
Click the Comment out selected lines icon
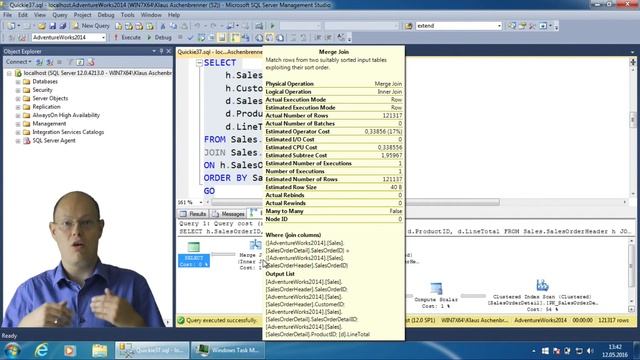click(293, 38)
